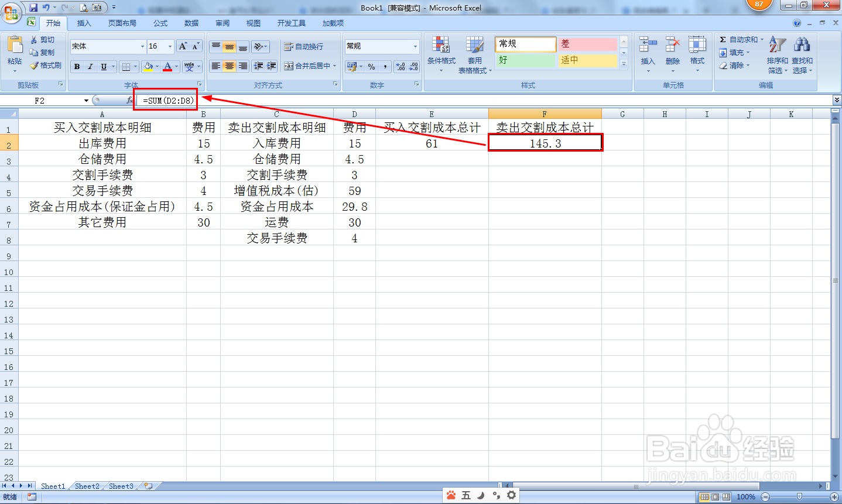Save the workbook from quick access toolbar
This screenshot has width=842, height=504.
(x=33, y=8)
